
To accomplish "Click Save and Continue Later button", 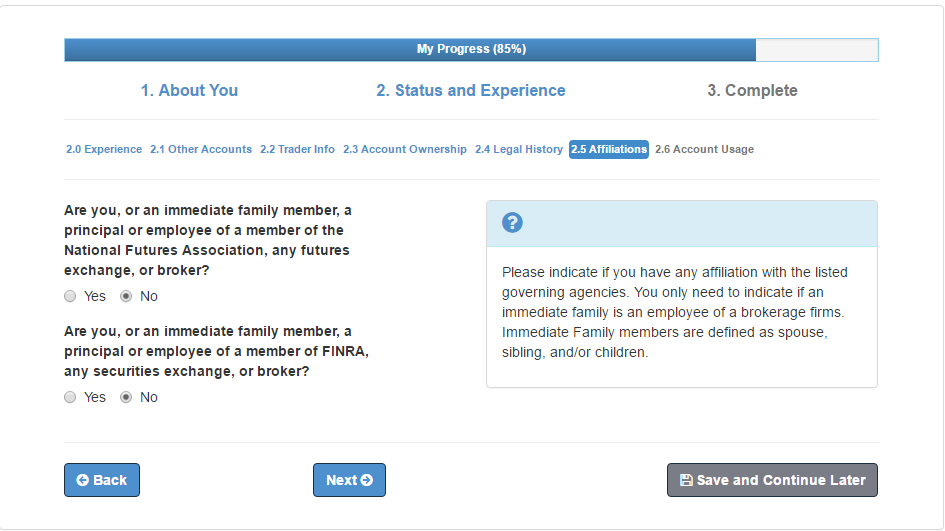I will coord(772,480).
